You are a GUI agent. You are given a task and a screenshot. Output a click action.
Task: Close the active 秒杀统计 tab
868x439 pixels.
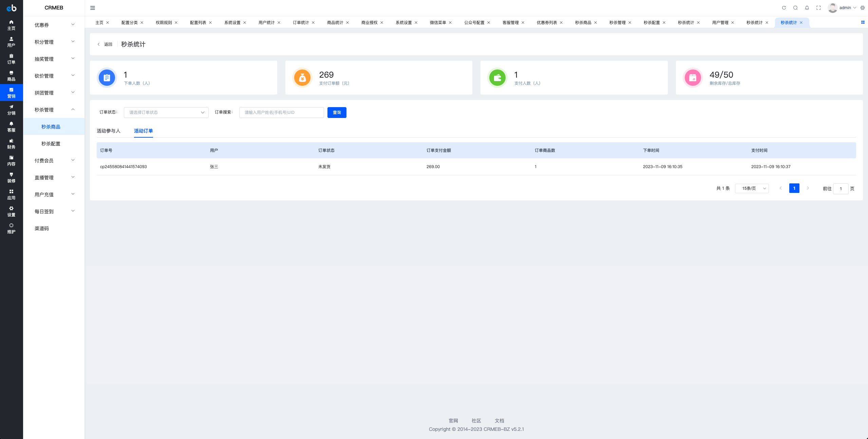pos(801,23)
